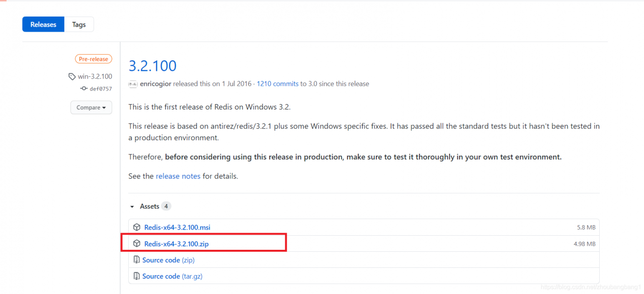Open the Compare dropdown
Viewport: 644px width, 294px height.
(91, 108)
